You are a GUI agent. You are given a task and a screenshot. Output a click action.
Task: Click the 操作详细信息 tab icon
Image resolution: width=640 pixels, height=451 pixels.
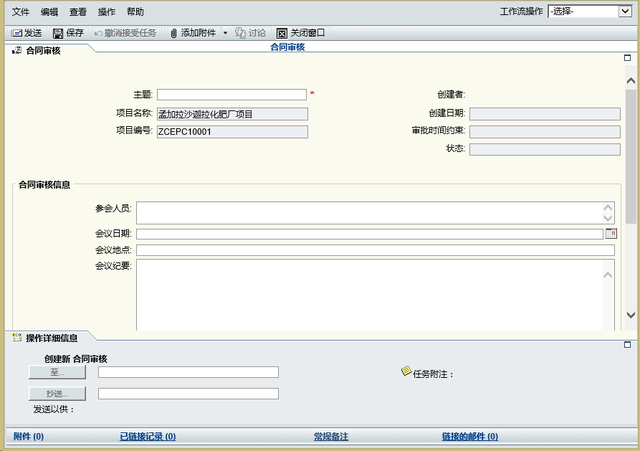[17, 338]
